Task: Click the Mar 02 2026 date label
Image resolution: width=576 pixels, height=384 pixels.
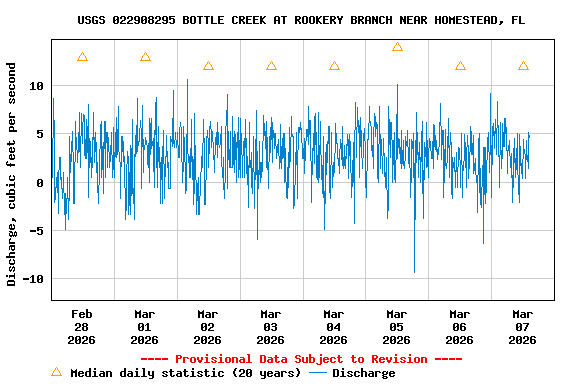Action: 208,327
